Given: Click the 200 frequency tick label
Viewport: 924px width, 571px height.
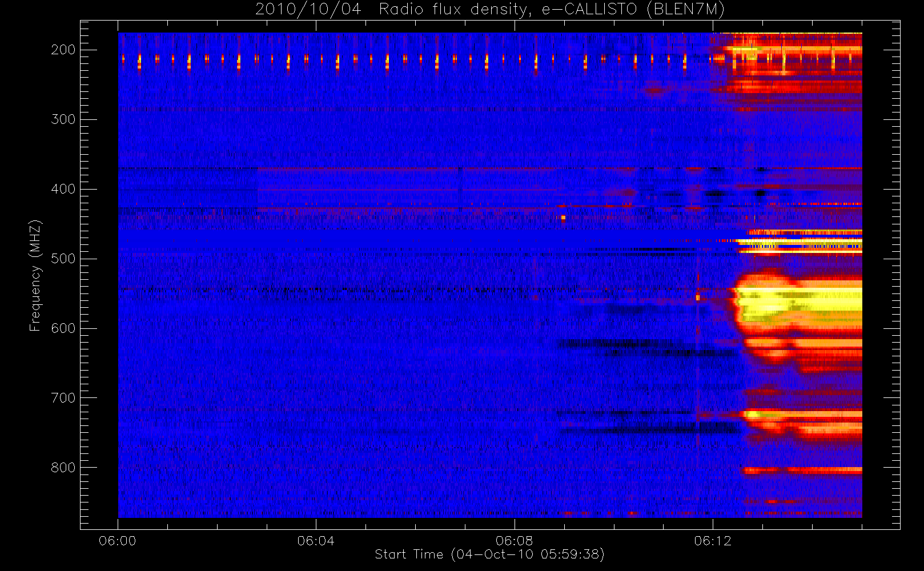Looking at the screenshot, I should click(63, 50).
